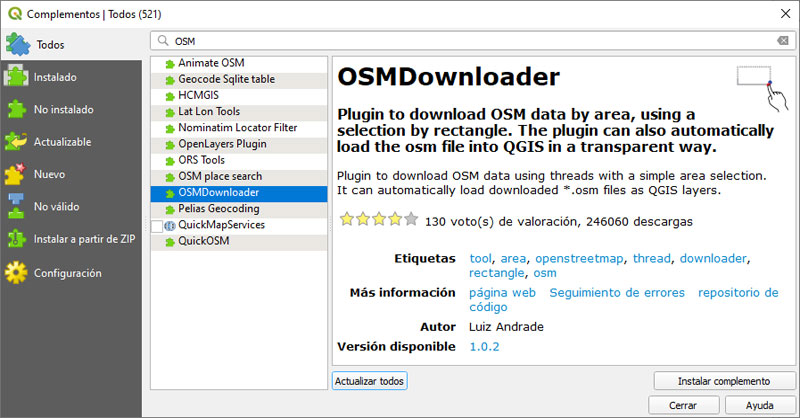Select OpenLayers Plugin row
Viewport: 800px width, 418px height.
tap(239, 144)
